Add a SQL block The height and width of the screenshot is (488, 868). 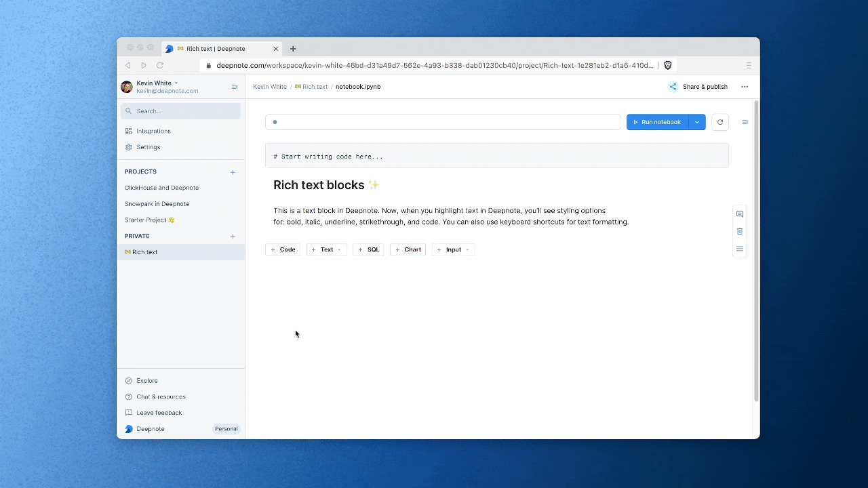click(x=368, y=250)
